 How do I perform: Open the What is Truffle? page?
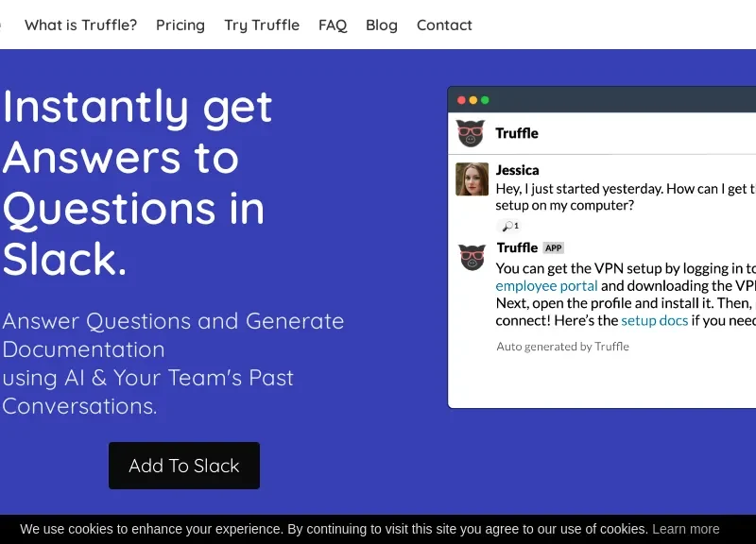(80, 25)
